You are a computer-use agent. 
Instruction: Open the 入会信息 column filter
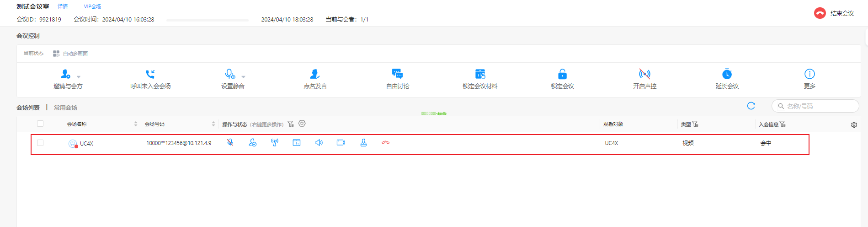tap(783, 124)
